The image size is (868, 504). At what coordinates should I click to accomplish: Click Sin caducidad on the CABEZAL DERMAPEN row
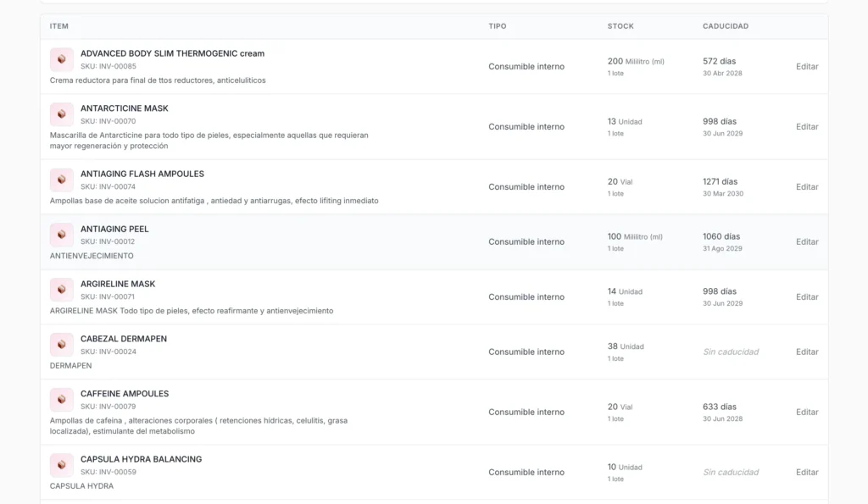731,352
